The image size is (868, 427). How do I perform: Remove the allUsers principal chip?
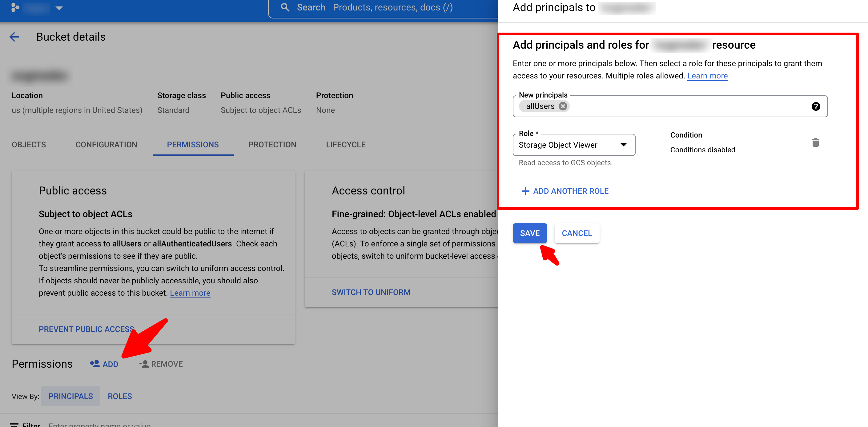click(562, 106)
